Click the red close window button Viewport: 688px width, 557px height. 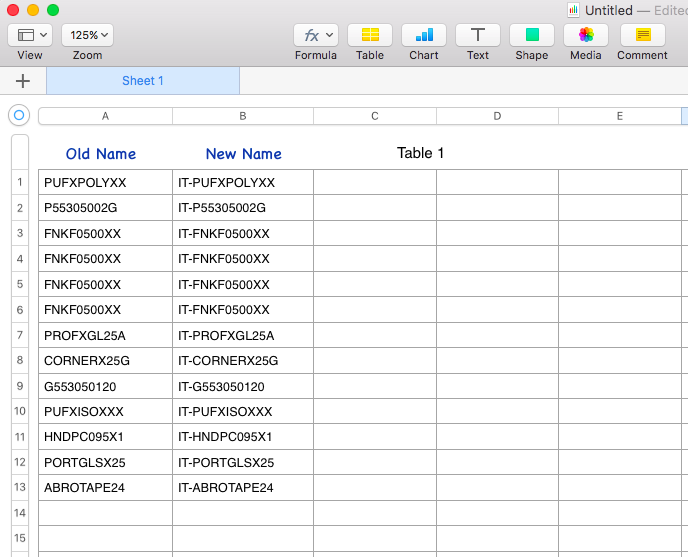13,10
